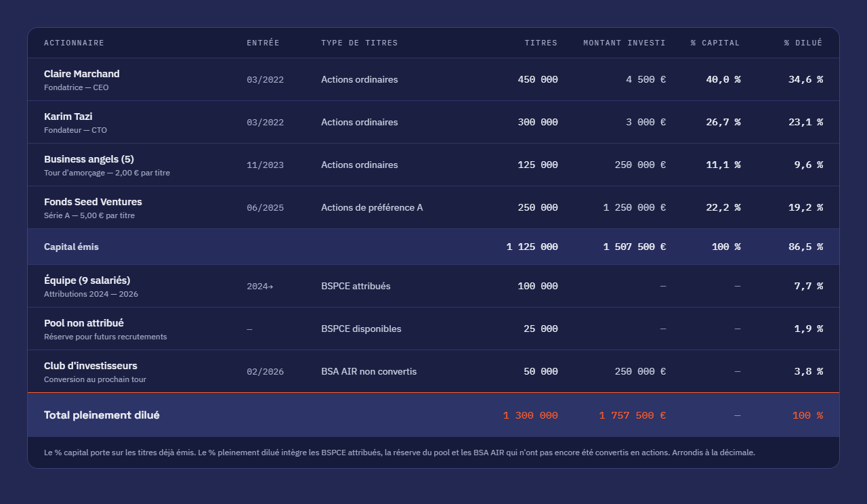This screenshot has height=504, width=867.
Task: Click the 1 250 000 € amount
Action: click(635, 208)
